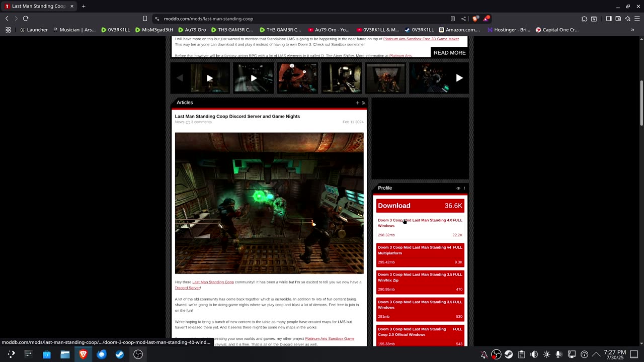
Task: Play the first video thumbnail in media strip
Action: click(210, 78)
